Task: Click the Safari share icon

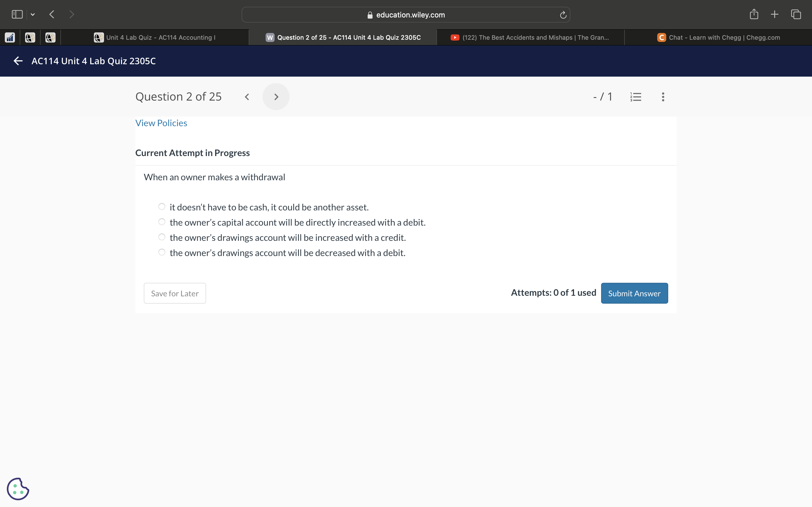Action: pos(754,14)
